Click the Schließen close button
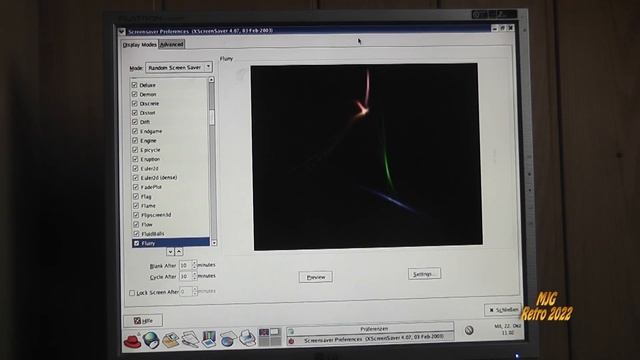This screenshot has height=360, width=640. (503, 310)
